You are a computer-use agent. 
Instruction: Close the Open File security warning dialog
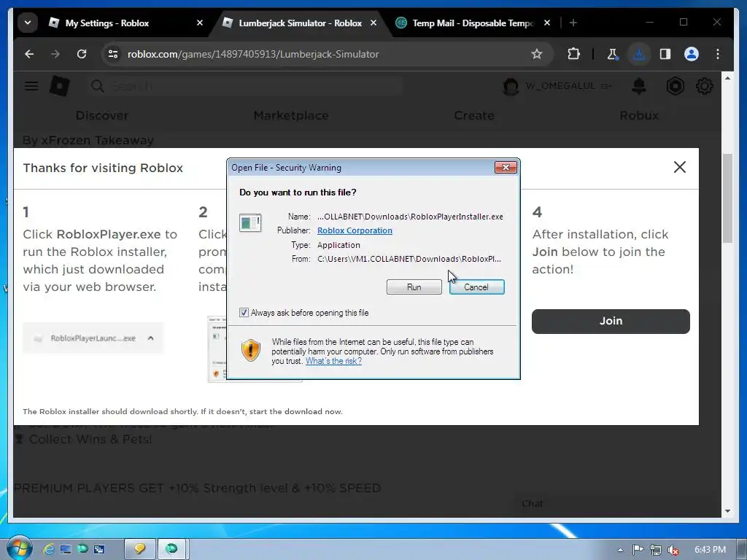click(x=506, y=167)
